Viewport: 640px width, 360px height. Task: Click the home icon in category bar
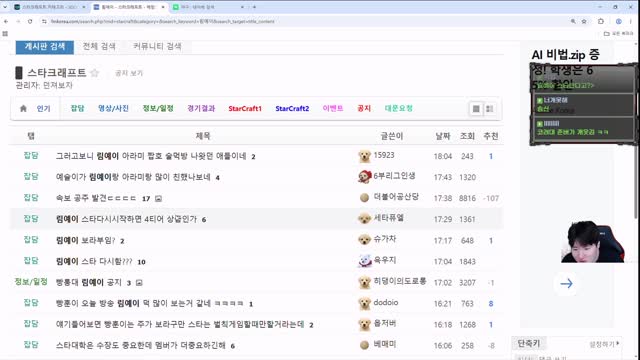click(23, 108)
